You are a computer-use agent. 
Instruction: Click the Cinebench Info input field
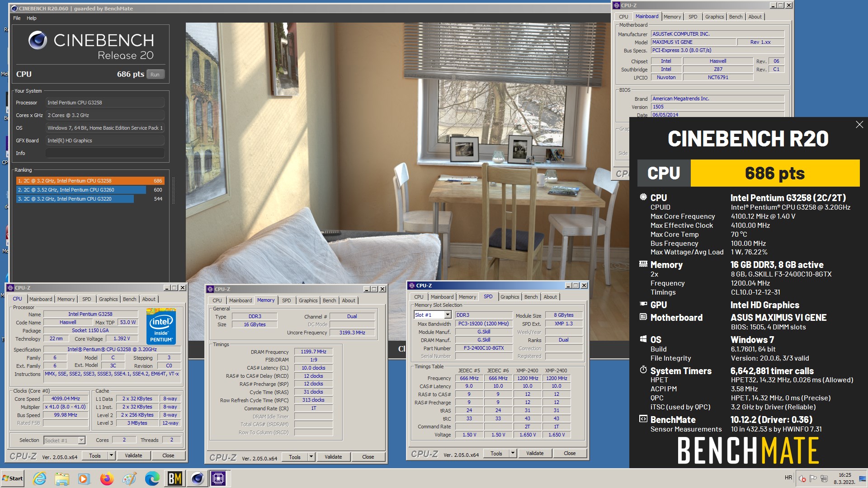click(104, 153)
